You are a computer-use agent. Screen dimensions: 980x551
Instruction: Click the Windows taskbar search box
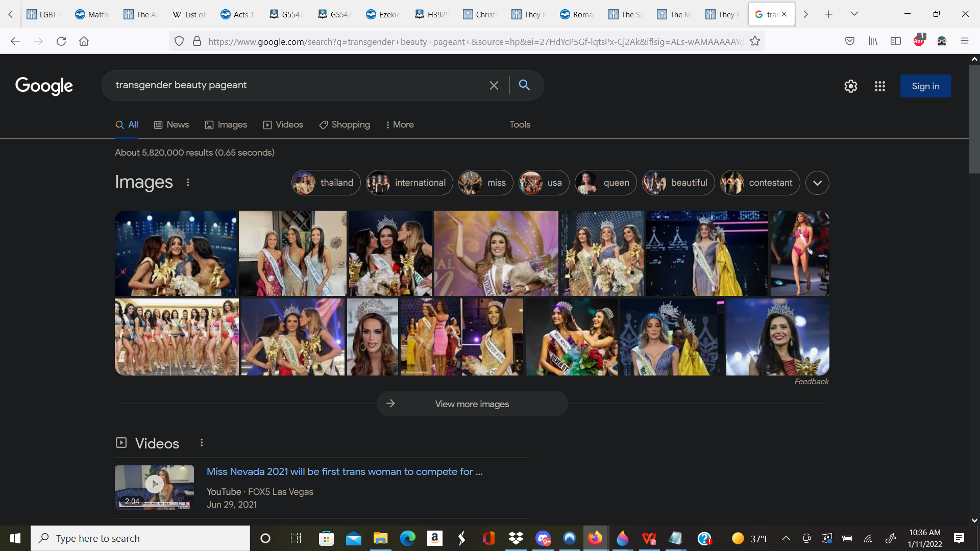click(x=140, y=538)
